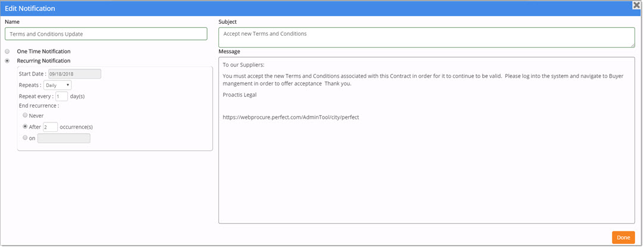Screen dimensions: 644x248
Task: Select the One Time Notification radio button
Action: pos(7,52)
